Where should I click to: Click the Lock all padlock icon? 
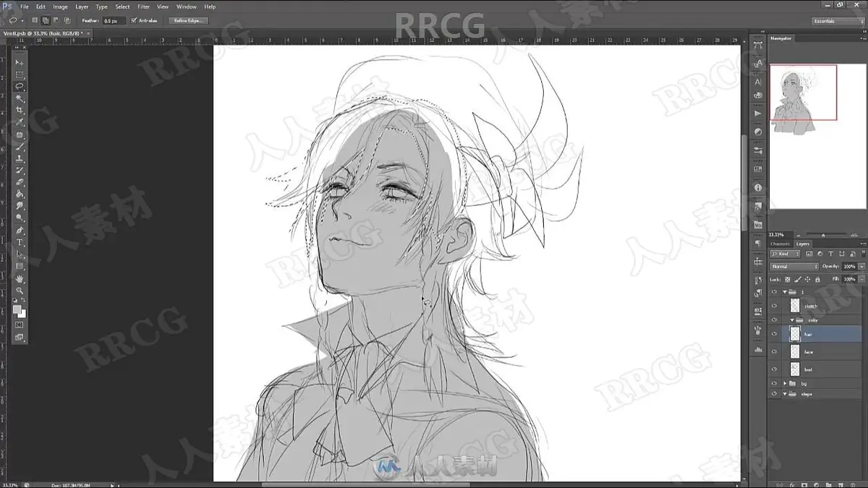pyautogui.click(x=817, y=279)
